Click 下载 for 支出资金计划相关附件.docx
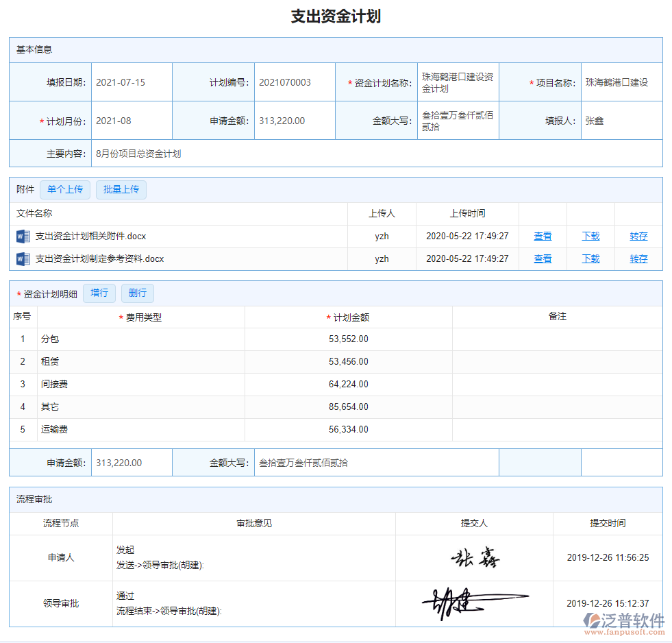The image size is (672, 643). tap(590, 236)
